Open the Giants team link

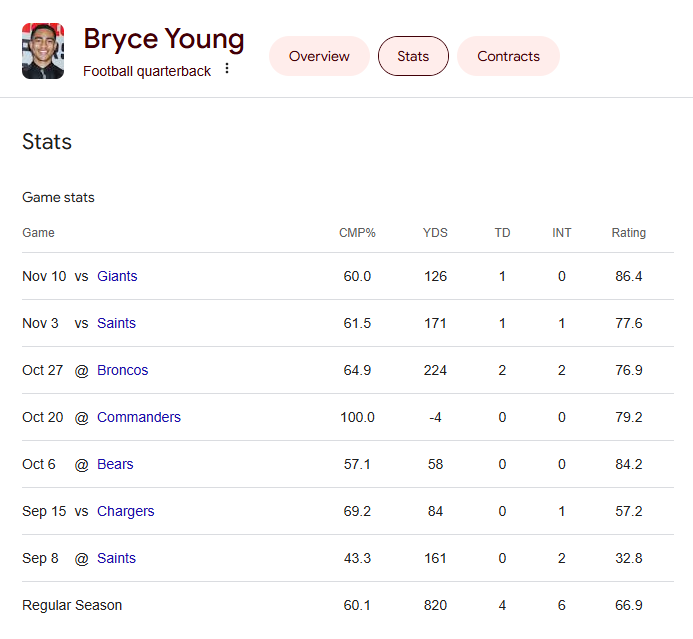[117, 276]
